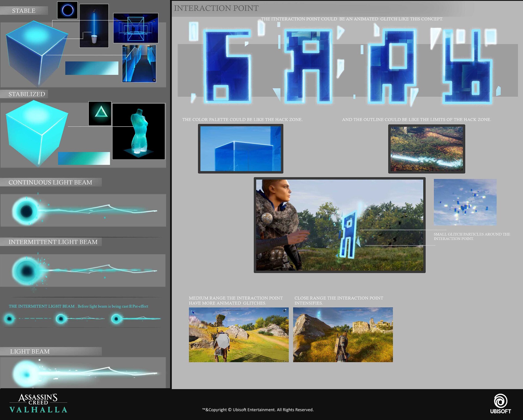Choose the glyph with two upright prongs on top
Image resolution: width=523 pixels, height=420 pixels.
(x=467, y=66)
